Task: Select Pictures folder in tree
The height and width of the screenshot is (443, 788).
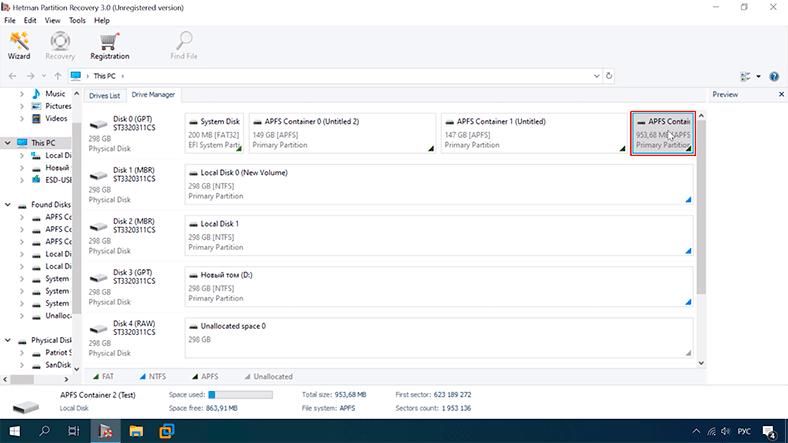Action: [58, 106]
